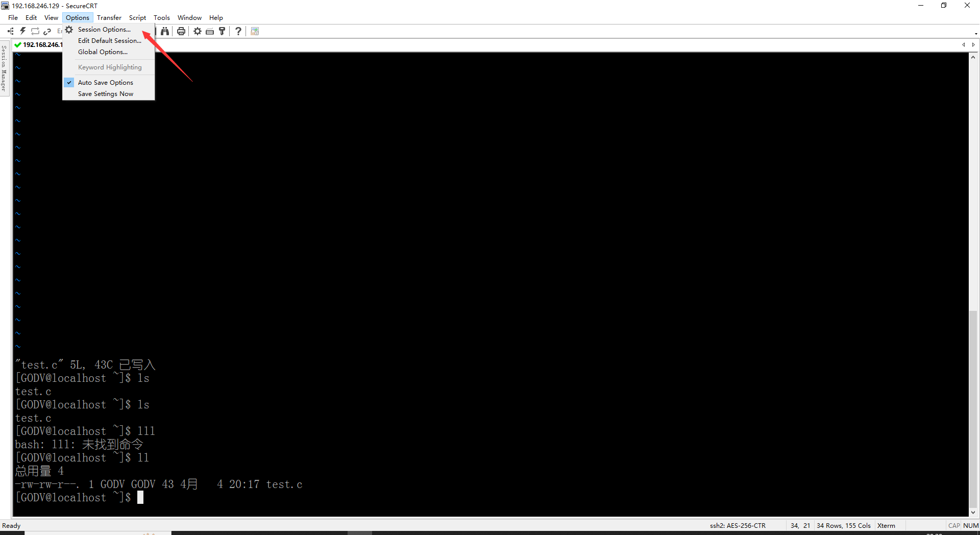Toggle the NUM indicator in status bar
980x535 pixels.
pyautogui.click(x=970, y=525)
